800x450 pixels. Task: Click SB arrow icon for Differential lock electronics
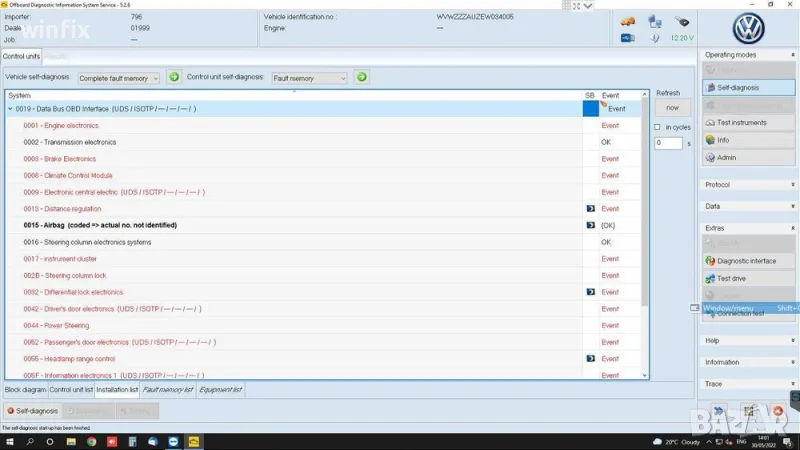[590, 292]
